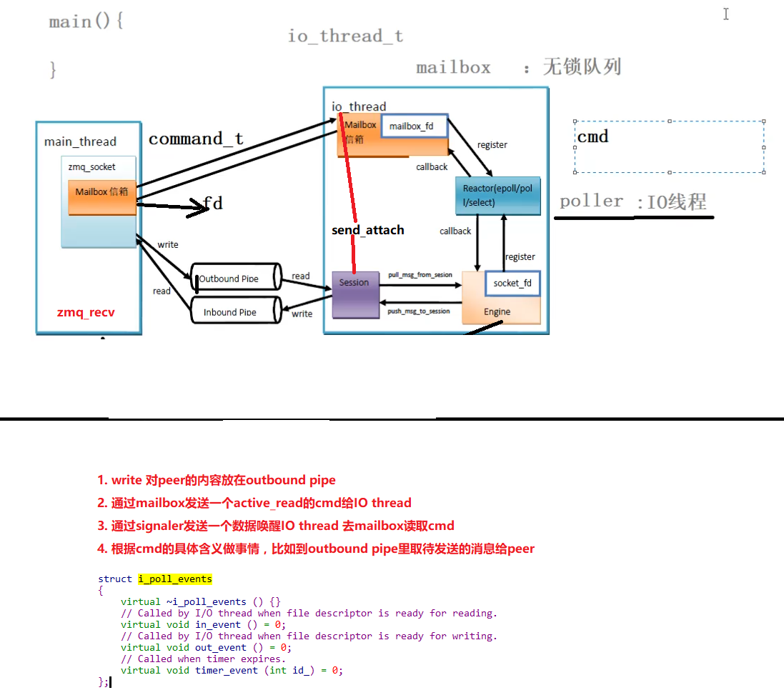
Task: Select the Outbound Pipe shape
Action: (x=235, y=276)
